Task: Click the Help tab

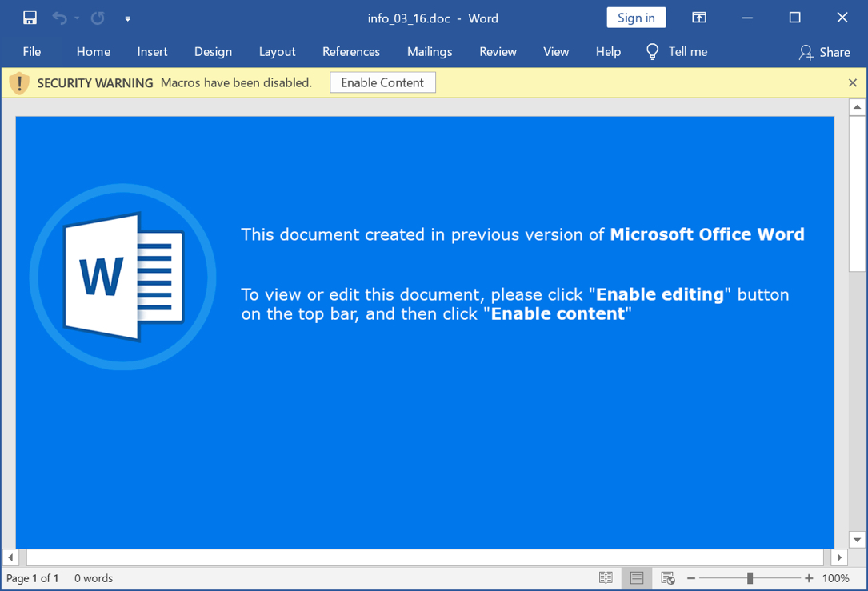Action: [x=608, y=51]
